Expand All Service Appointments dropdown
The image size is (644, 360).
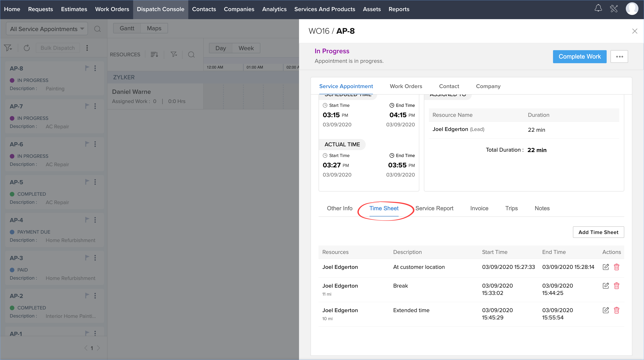[47, 29]
